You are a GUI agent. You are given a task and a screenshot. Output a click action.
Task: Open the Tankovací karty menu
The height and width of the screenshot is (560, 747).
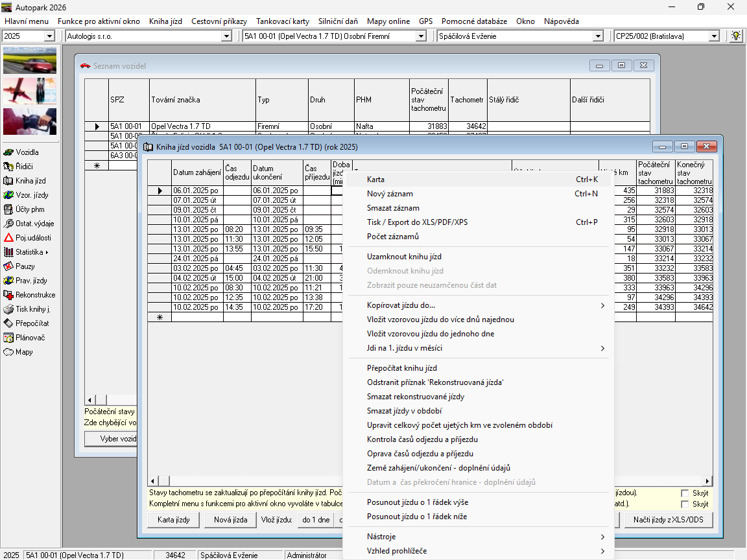pyautogui.click(x=282, y=21)
